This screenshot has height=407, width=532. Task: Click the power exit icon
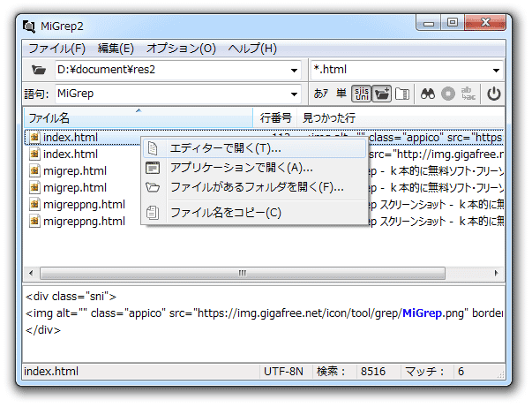pyautogui.click(x=494, y=94)
